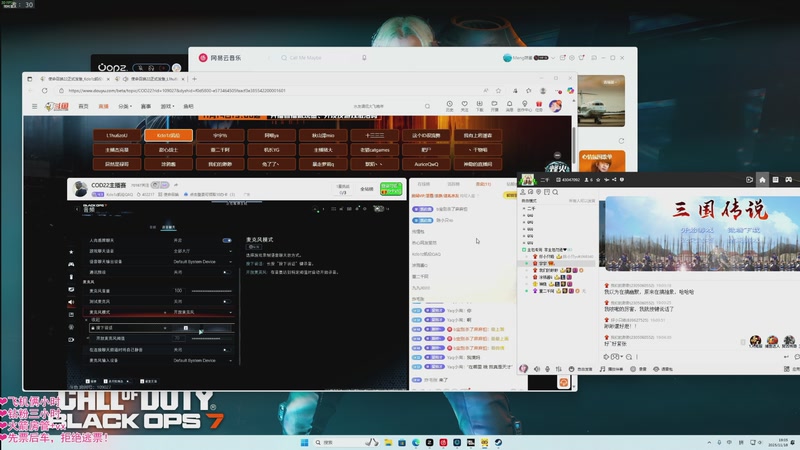Screen dimensions: 800x450
Task: Open 鱼吧 in Douyu navigation
Action: 188,106
